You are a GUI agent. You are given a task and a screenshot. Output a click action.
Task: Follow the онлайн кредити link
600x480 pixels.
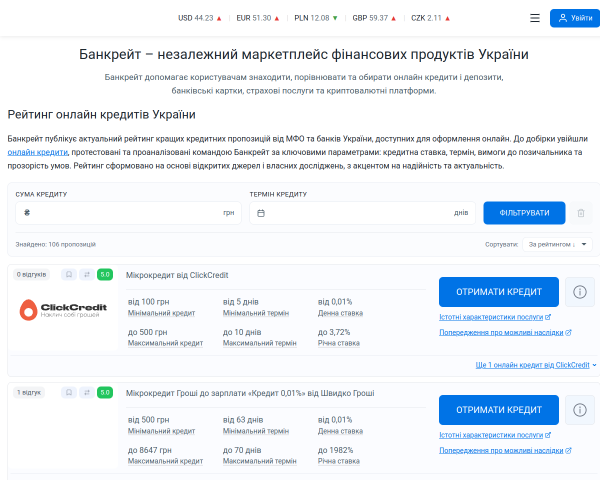pyautogui.click(x=38, y=152)
